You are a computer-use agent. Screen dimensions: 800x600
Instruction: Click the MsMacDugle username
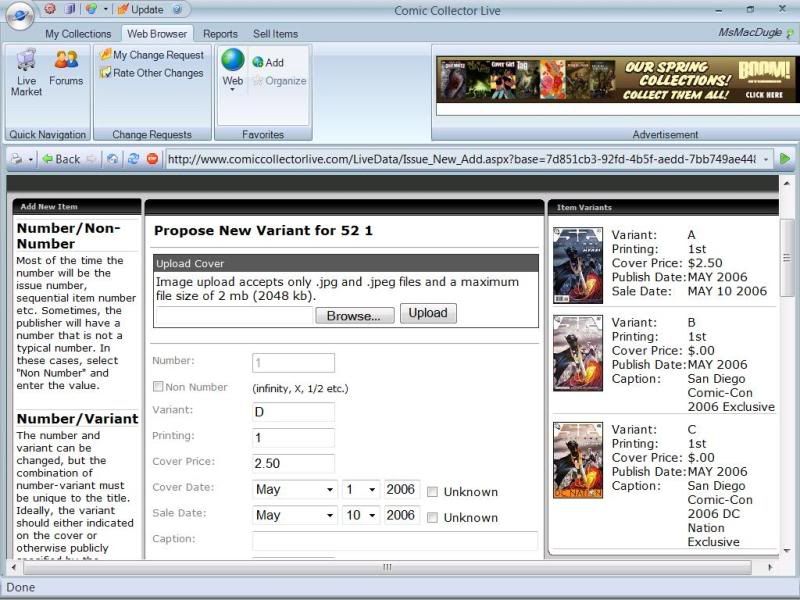pos(749,33)
